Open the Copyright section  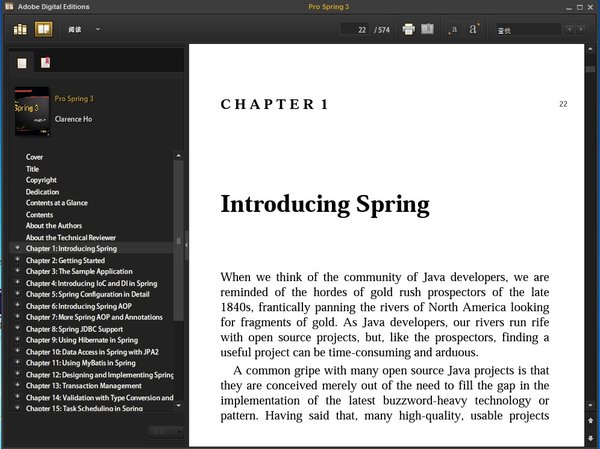[41, 180]
